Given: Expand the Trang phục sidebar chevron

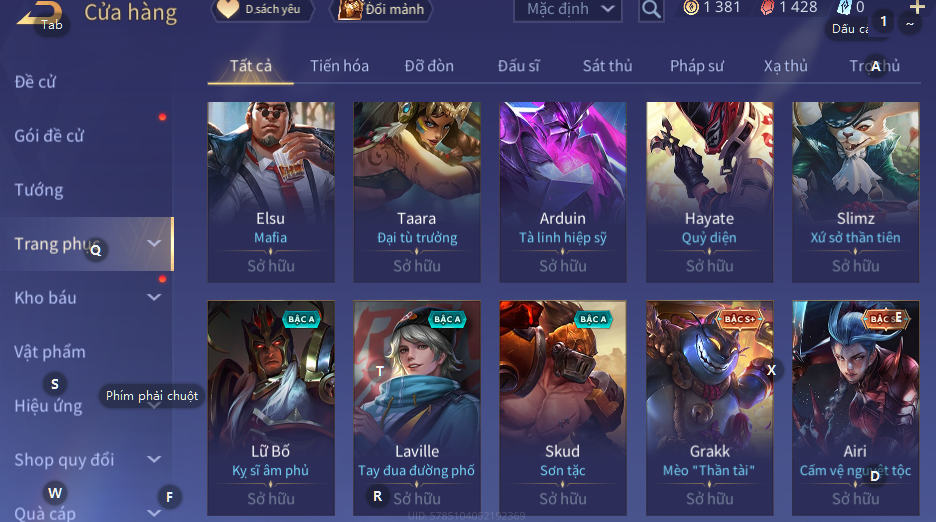Looking at the screenshot, I should 154,243.
